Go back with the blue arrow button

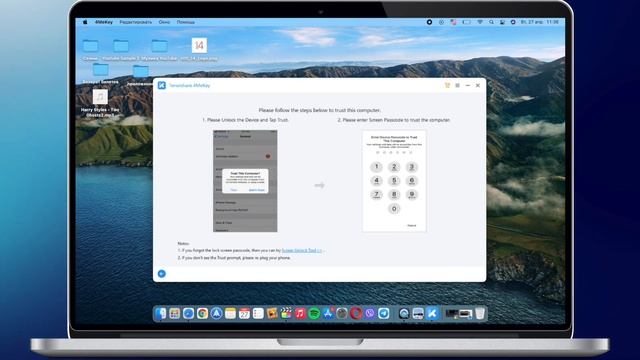pyautogui.click(x=162, y=273)
